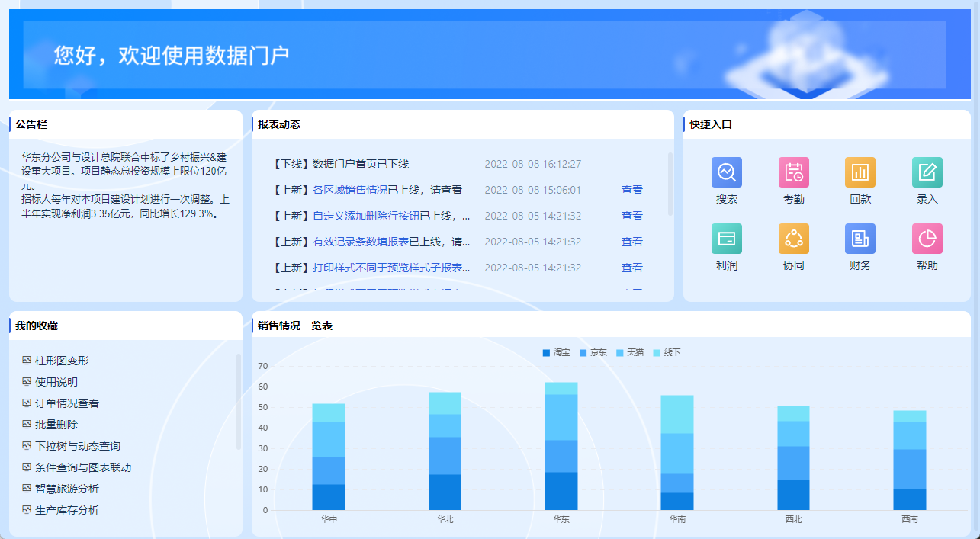The width and height of the screenshot is (980, 539).
Task: Open the 搜索 quick entry icon
Action: [726, 172]
